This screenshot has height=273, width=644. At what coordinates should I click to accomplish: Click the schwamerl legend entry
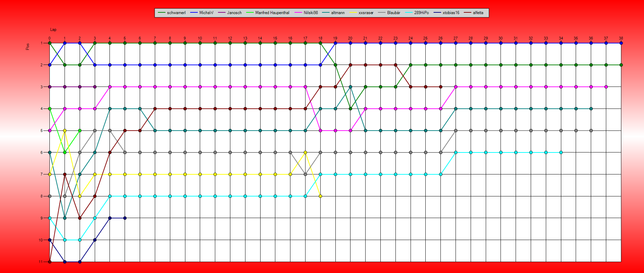(x=172, y=13)
